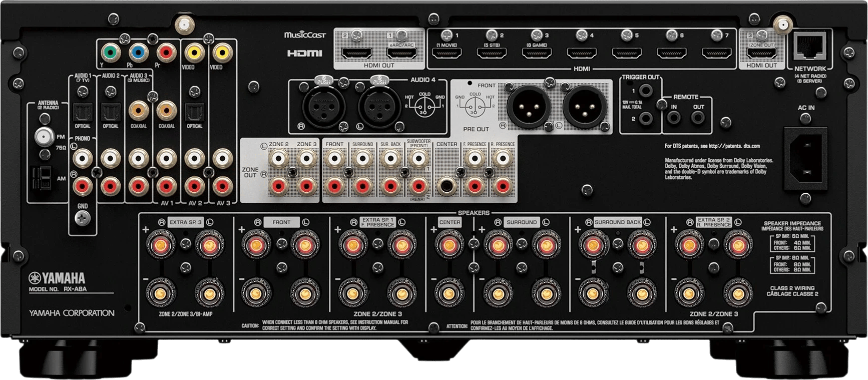Click the blue Pb component video jack
Screen dimensions: 868x380
pos(138,52)
